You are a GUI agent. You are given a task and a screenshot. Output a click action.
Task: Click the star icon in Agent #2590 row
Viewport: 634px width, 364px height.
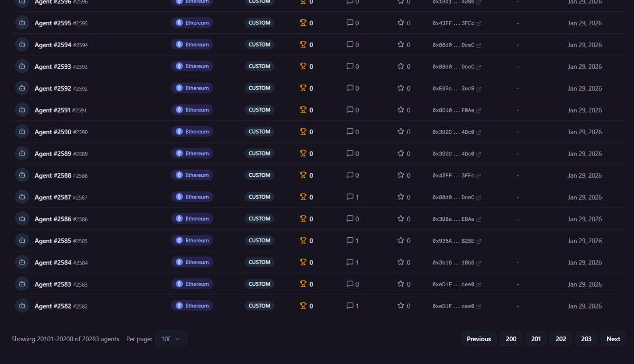pos(401,132)
